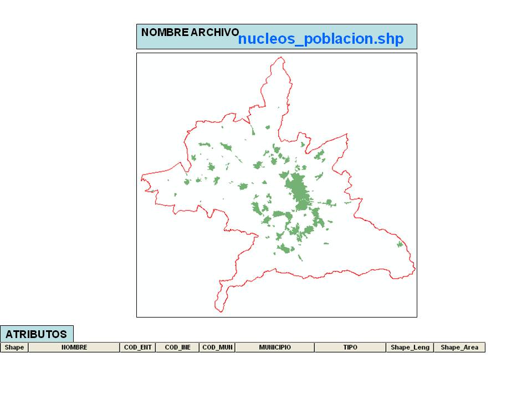The height and width of the screenshot is (399, 532).
Task: Click the ATRIBUTOS heading
Action: (37, 334)
